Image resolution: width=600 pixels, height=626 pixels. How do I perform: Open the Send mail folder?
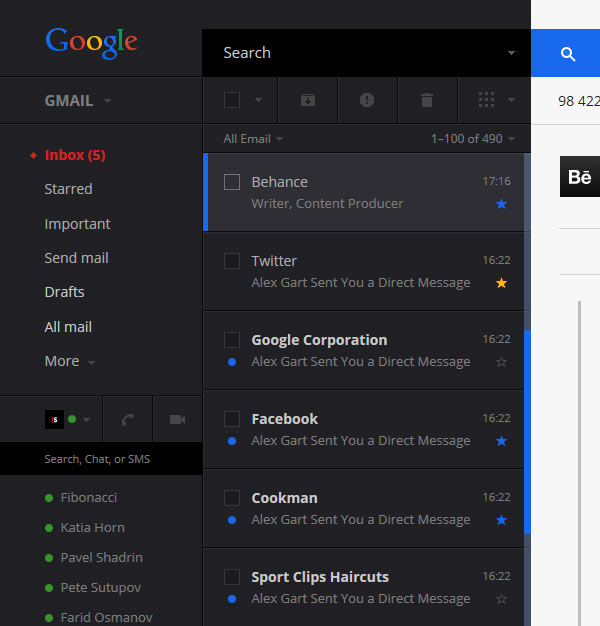click(x=76, y=258)
